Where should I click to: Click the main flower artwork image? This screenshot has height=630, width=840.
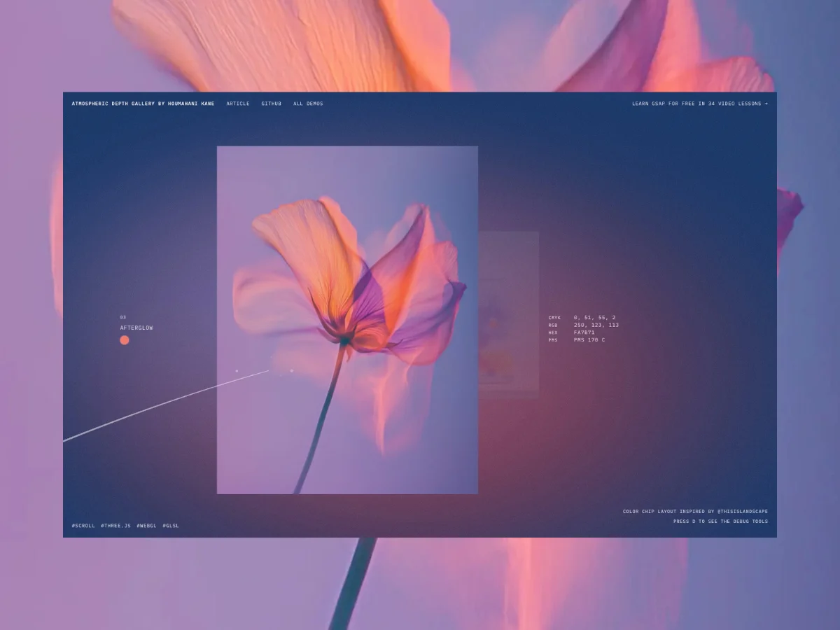[347, 320]
